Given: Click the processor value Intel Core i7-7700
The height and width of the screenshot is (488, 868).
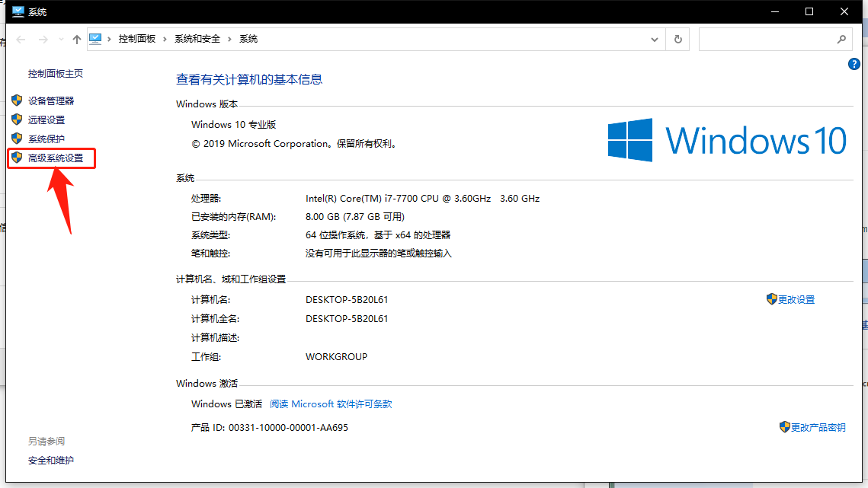Looking at the screenshot, I should (x=422, y=198).
